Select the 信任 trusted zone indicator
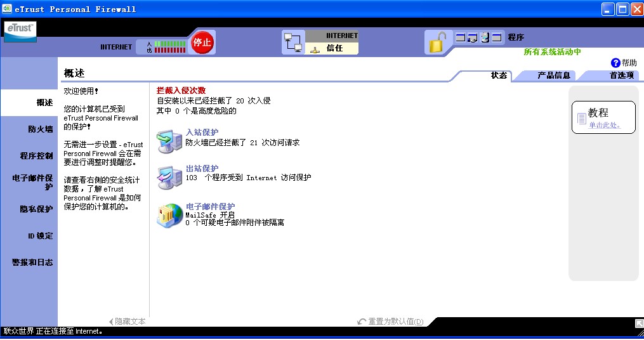Image resolution: width=644 pixels, height=340 pixels. (332, 48)
